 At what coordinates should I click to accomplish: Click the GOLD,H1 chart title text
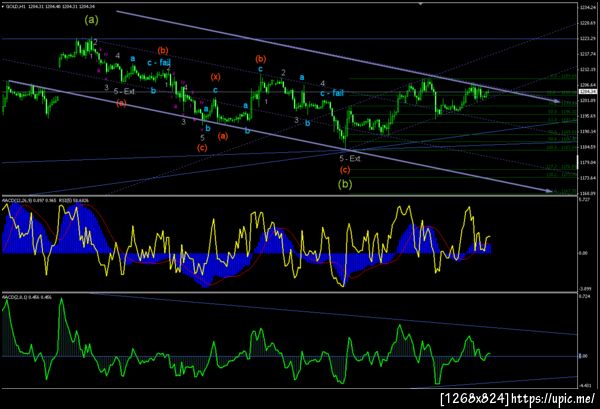[49, 7]
